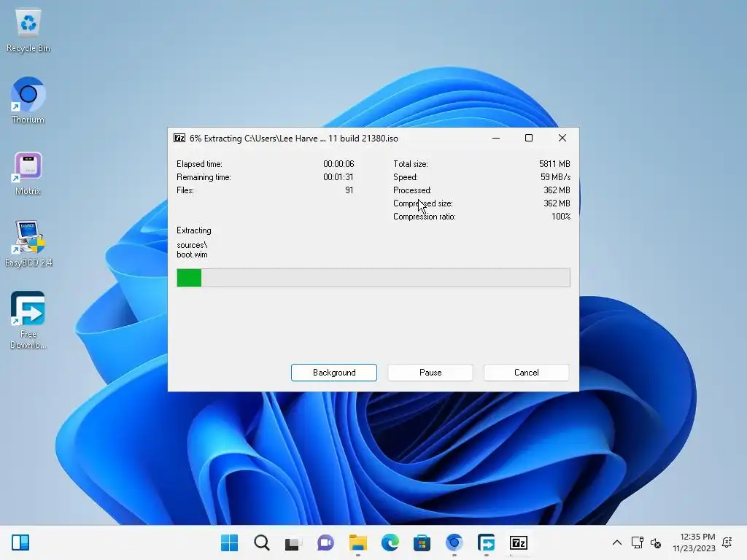747x560 pixels.
Task: Open Microsoft Store from taskbar
Action: [422, 542]
